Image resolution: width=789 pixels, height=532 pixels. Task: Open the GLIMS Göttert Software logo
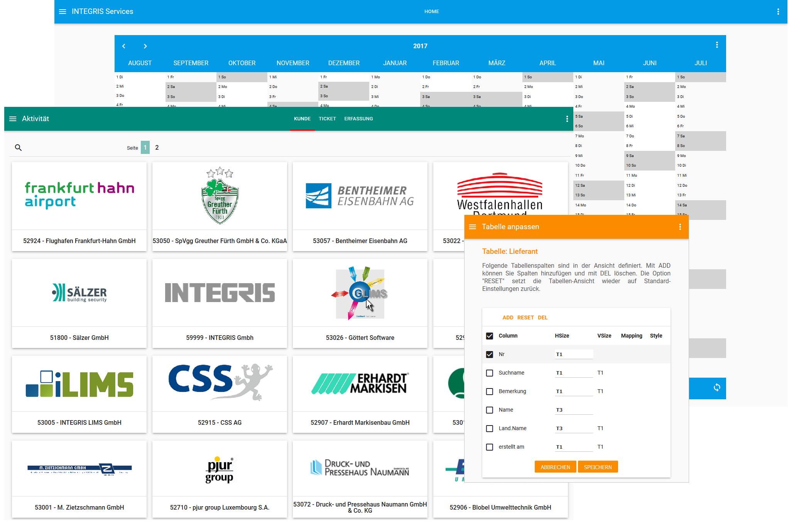[x=360, y=293]
